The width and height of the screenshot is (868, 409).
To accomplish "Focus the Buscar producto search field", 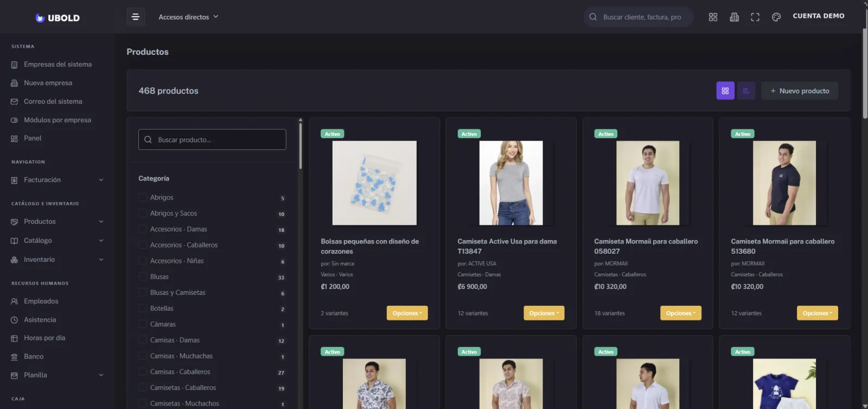I will coord(212,140).
